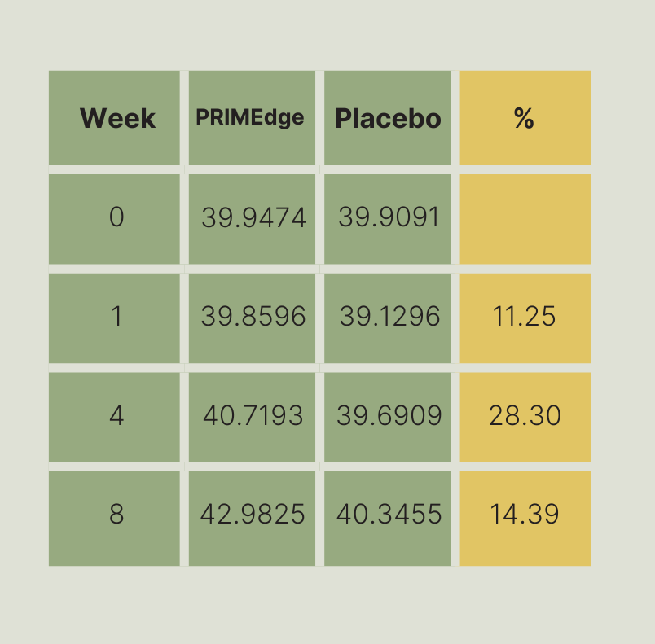Click the Placebo value 39.6909
The image size is (655, 644).
click(x=389, y=417)
